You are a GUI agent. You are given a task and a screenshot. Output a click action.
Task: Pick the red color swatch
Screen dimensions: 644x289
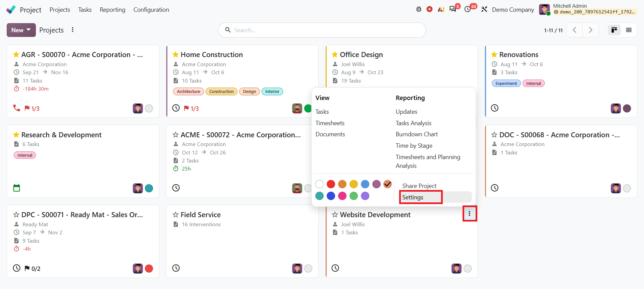point(331,184)
